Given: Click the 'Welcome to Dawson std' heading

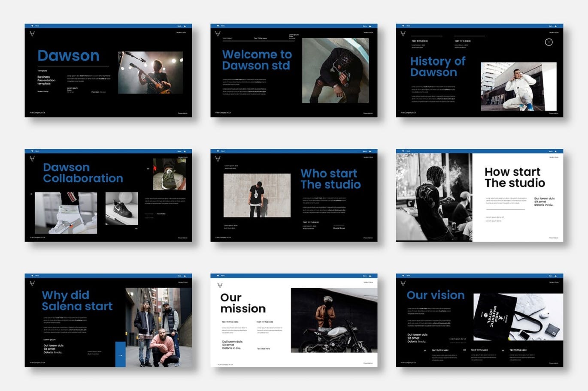Looking at the screenshot, I should click(257, 60).
